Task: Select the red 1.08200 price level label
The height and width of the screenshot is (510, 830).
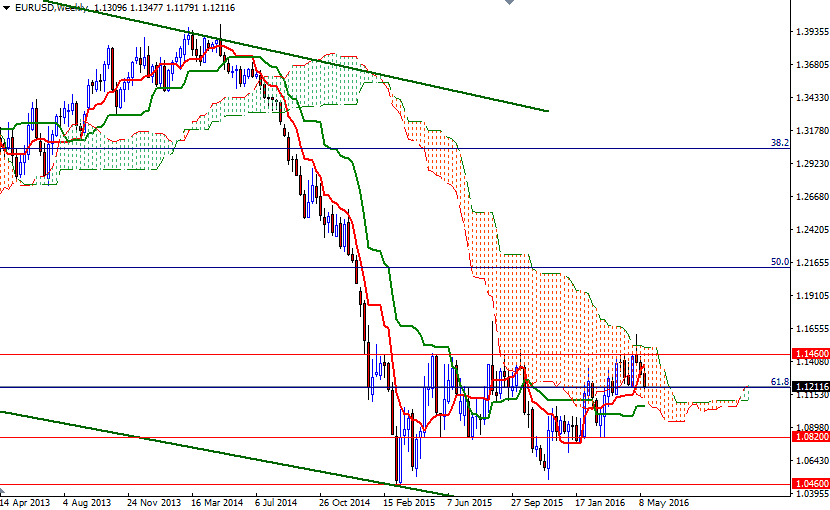Action: pos(808,437)
